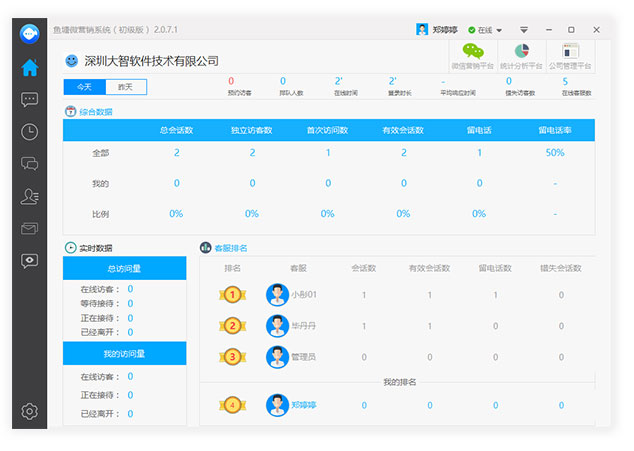Click the 我的访问量 header bar
Viewport: 634px width, 451px height.
tap(125, 353)
